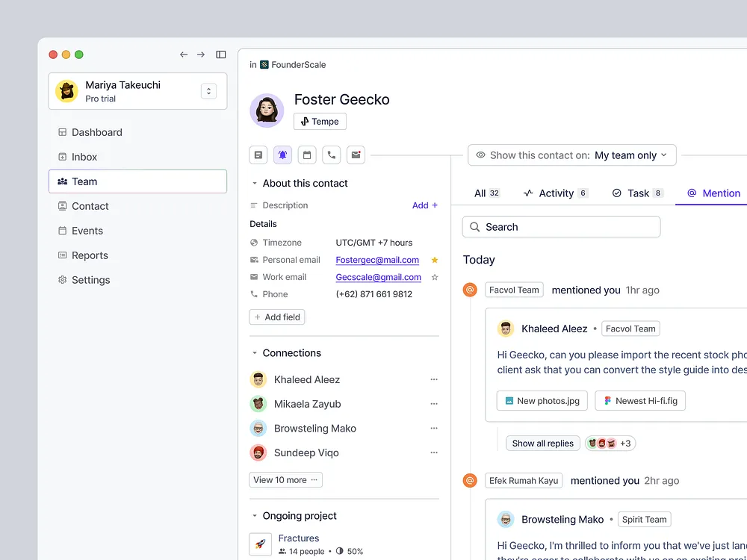747x560 pixels.
Task: Click the phone number (+62) 871 661 9812
Action: 374,294
